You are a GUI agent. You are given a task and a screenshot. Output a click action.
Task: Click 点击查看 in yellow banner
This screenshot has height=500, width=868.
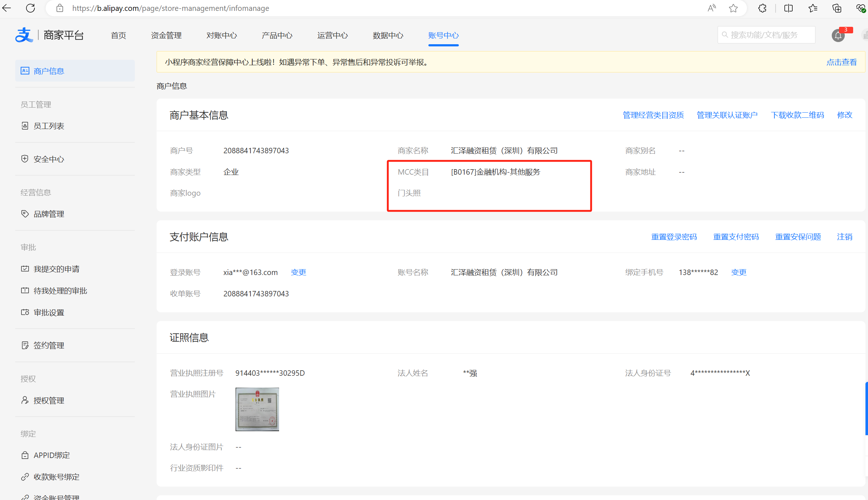tap(842, 62)
